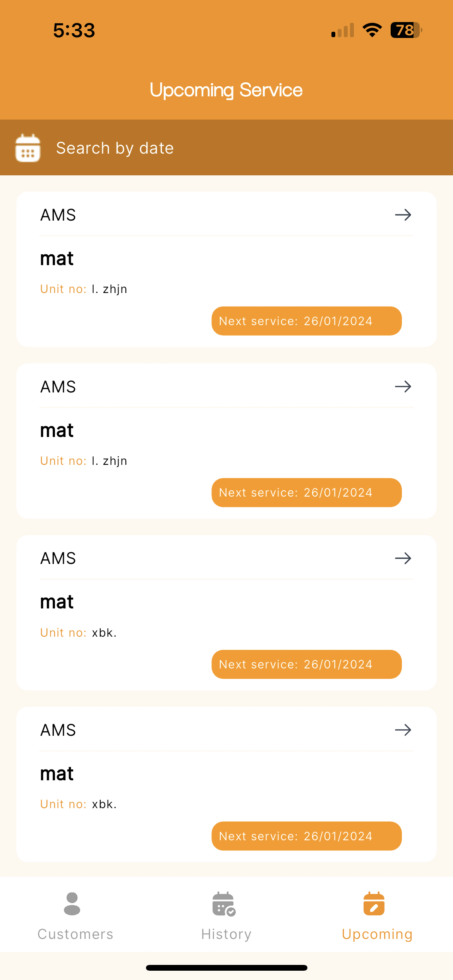The image size is (453, 980).
Task: Tap the History calendar-check icon
Action: 224,904
